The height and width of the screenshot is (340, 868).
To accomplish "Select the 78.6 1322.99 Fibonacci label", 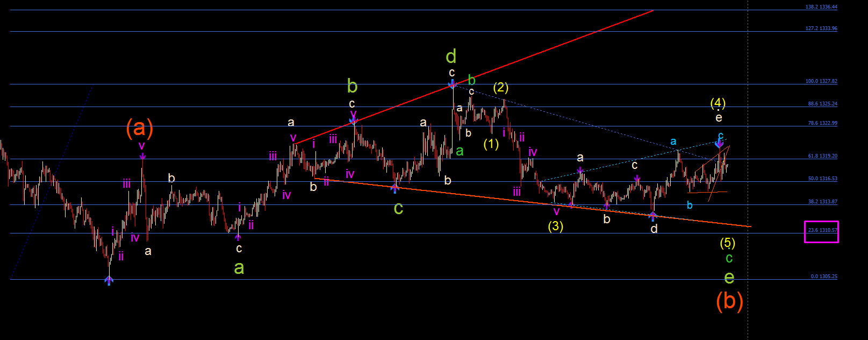I will (x=822, y=123).
